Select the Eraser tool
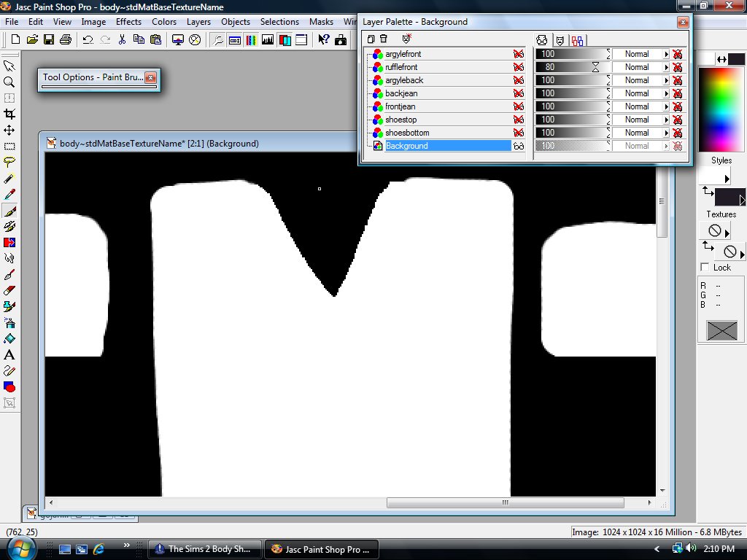The image size is (747, 560). [9, 290]
